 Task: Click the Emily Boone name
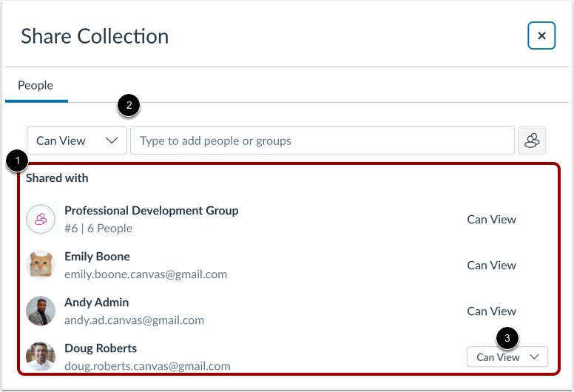97,257
